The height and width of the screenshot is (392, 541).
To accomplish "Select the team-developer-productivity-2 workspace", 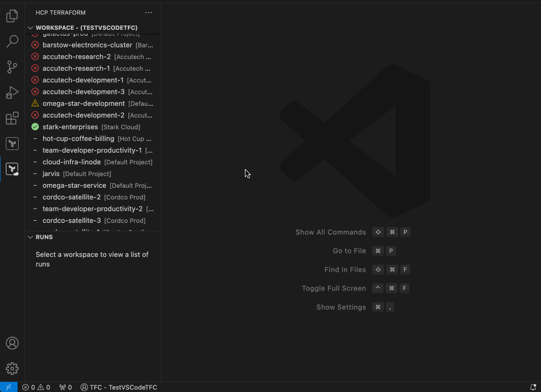I will coord(93,209).
